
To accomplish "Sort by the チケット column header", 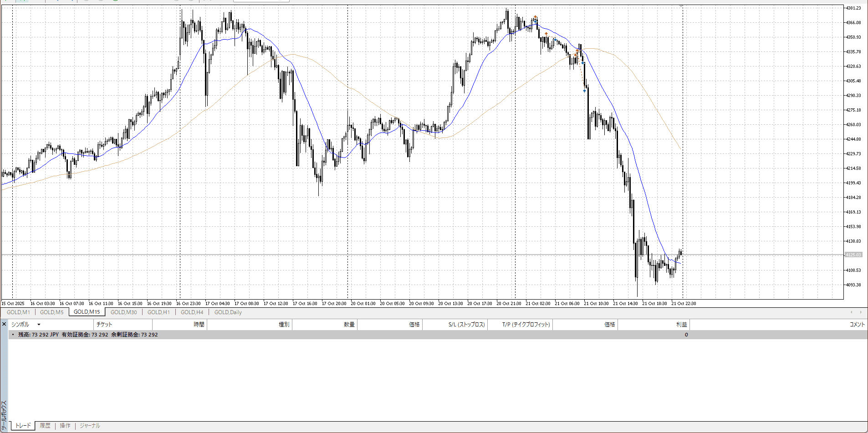I will click(104, 325).
